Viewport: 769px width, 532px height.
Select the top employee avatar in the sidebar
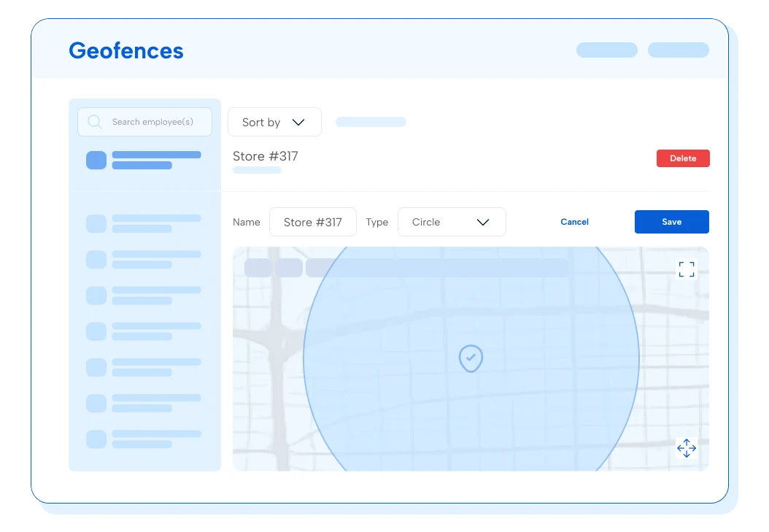tap(96, 160)
